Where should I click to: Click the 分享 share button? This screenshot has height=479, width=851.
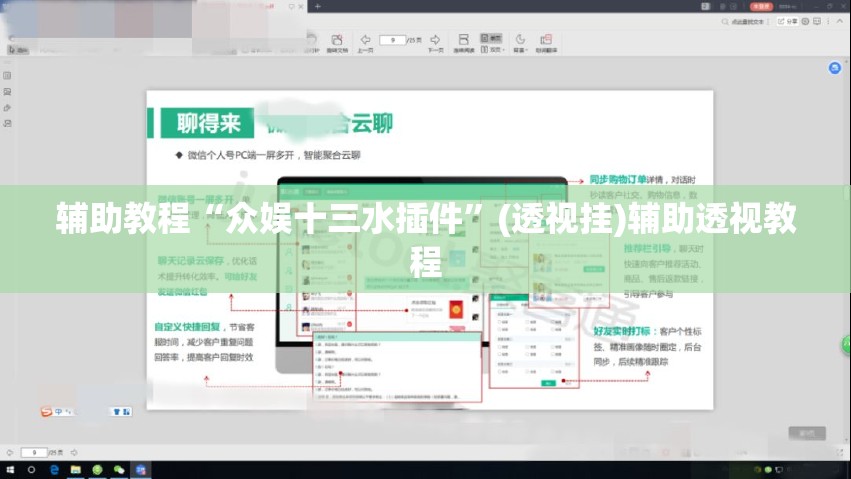(788, 21)
